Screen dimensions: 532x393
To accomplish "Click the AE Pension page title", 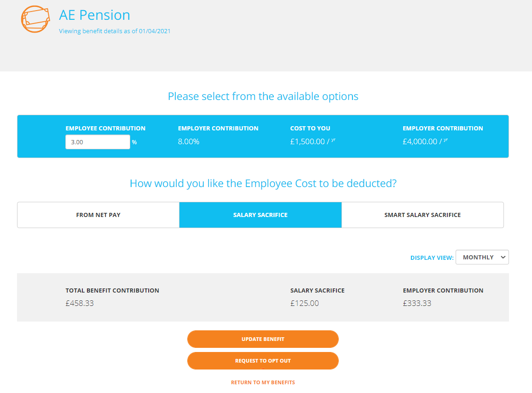I will point(95,15).
